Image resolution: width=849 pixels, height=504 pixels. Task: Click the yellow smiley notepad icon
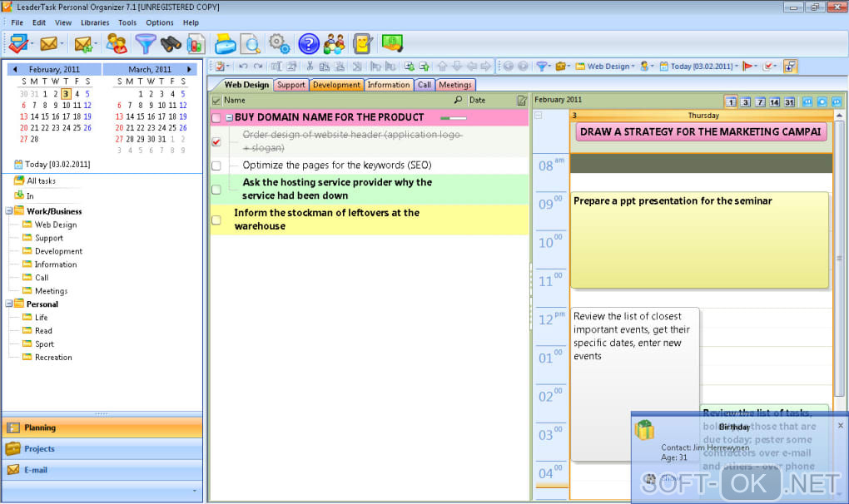362,44
